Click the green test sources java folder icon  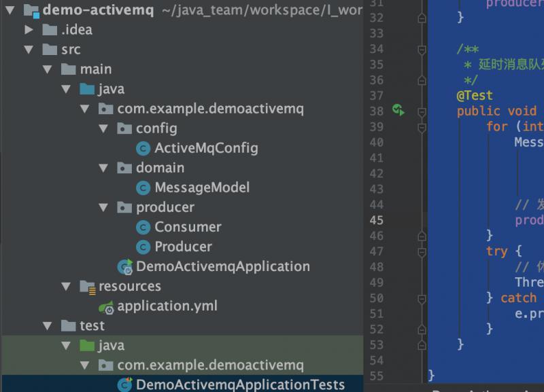point(86,345)
